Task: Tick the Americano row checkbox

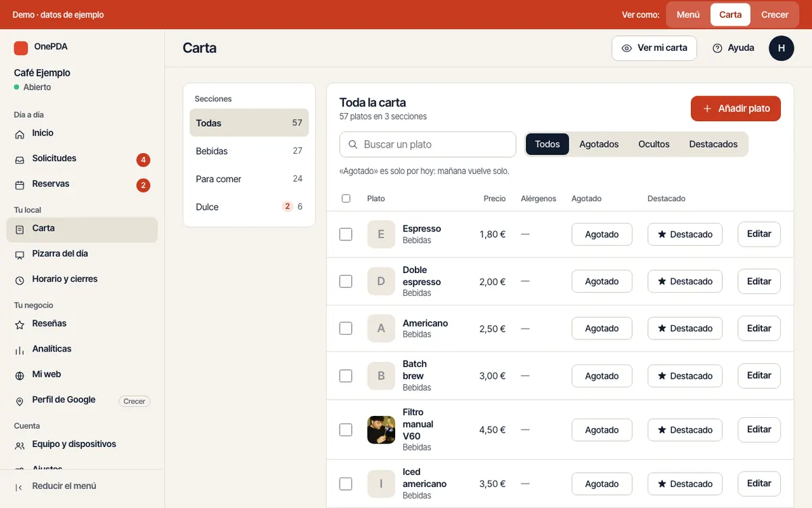Action: point(346,329)
